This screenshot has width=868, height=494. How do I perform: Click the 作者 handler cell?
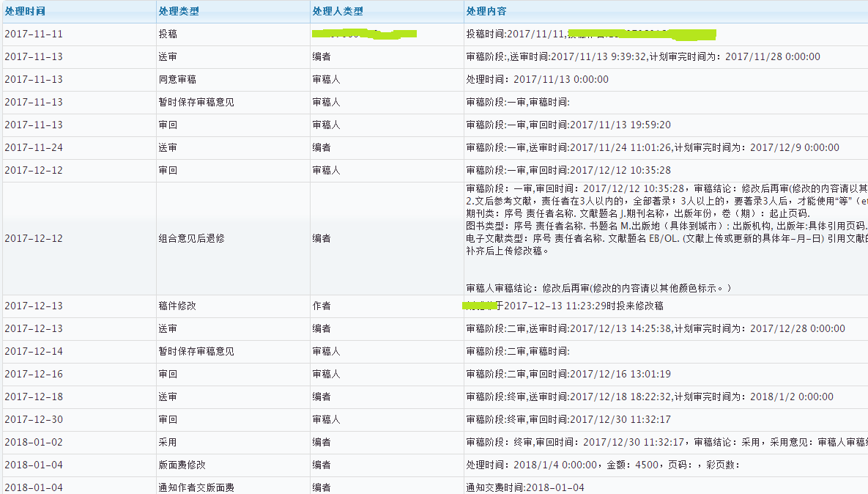[322, 306]
